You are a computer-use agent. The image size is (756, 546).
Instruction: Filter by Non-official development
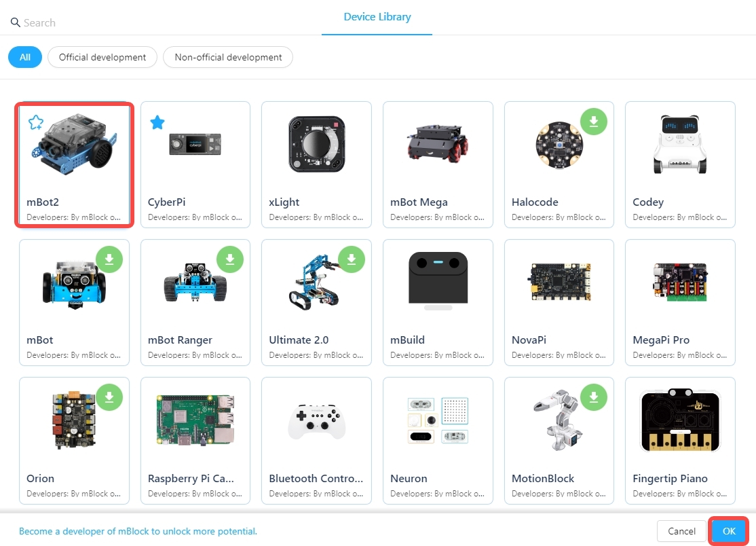pyautogui.click(x=228, y=57)
